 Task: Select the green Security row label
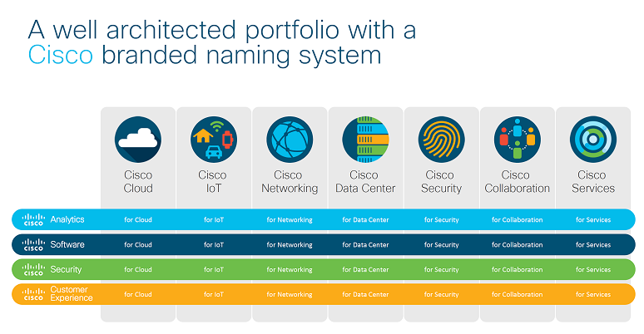coord(66,269)
